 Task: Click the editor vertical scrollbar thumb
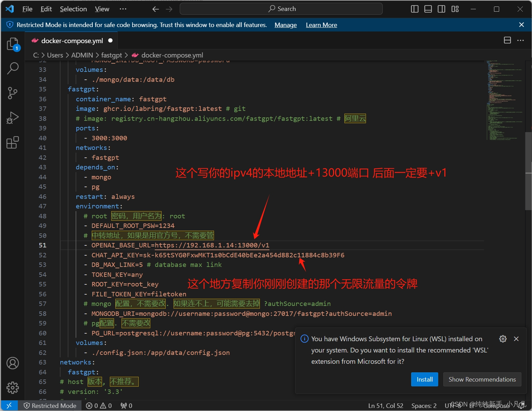[528, 171]
